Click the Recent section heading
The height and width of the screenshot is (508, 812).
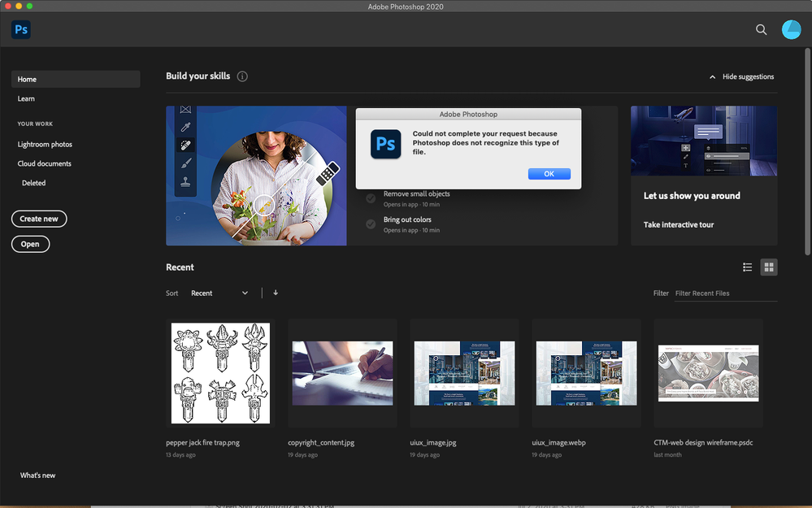[180, 267]
